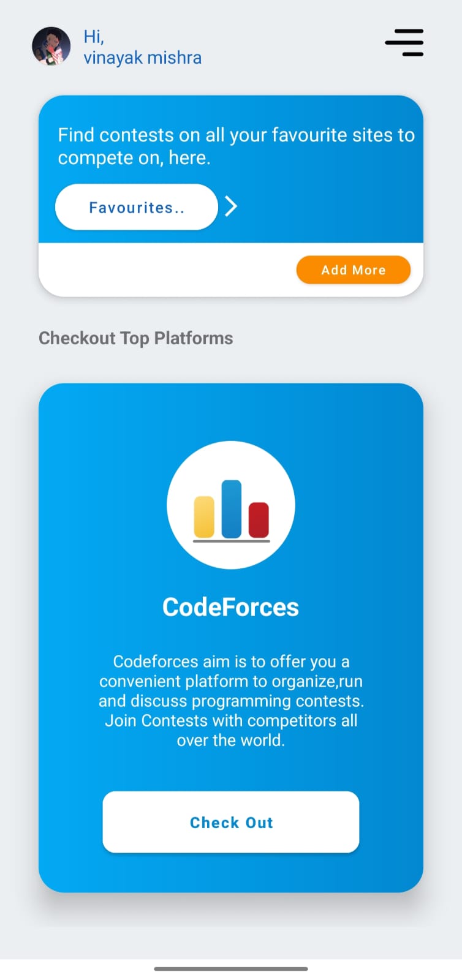Image resolution: width=462 pixels, height=980 pixels.
Task: Expand the Favourites section using the arrow
Action: (x=231, y=206)
